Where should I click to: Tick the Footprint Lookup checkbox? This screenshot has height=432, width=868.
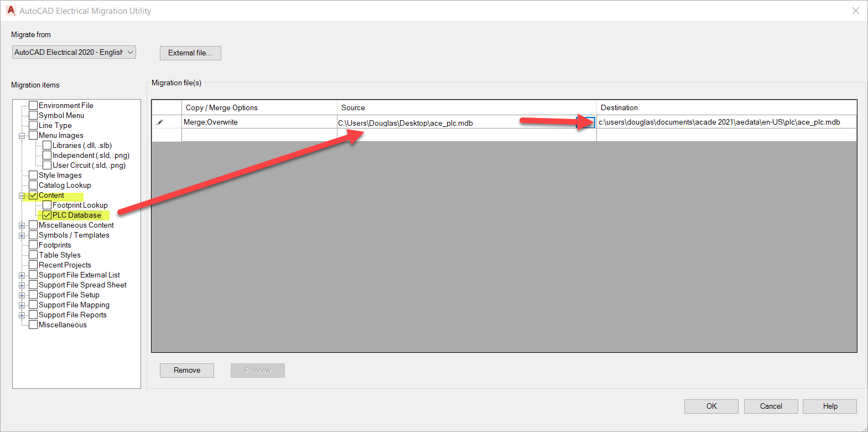point(47,205)
